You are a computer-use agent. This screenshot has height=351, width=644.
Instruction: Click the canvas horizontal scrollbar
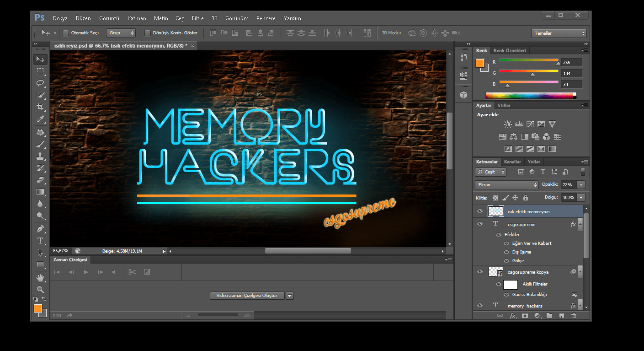pos(307,251)
